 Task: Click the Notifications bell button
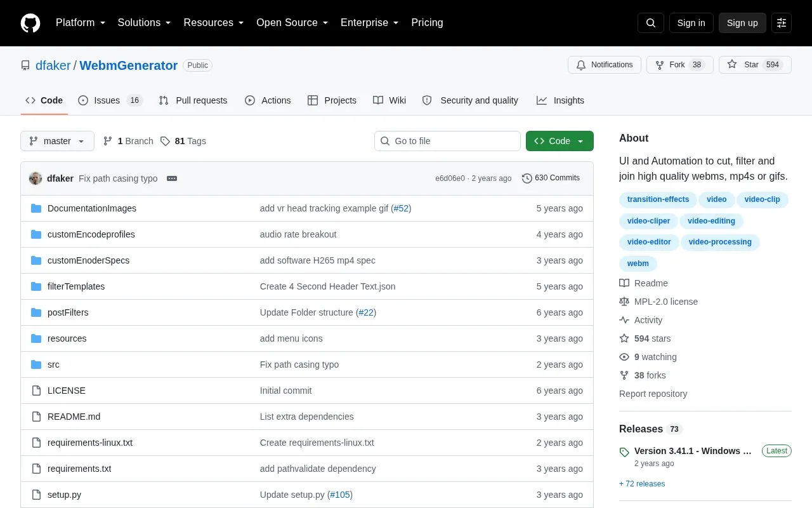tap(605, 65)
